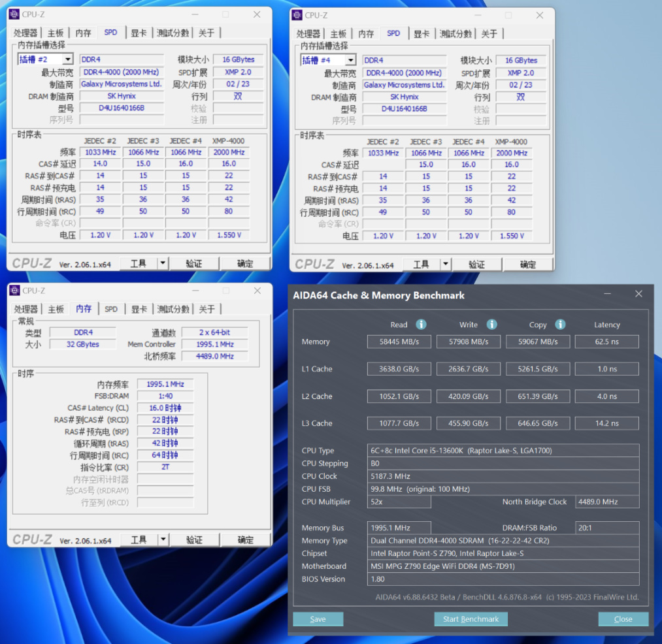662x644 pixels.
Task: Click Save button in AIDA64
Action: tap(318, 619)
